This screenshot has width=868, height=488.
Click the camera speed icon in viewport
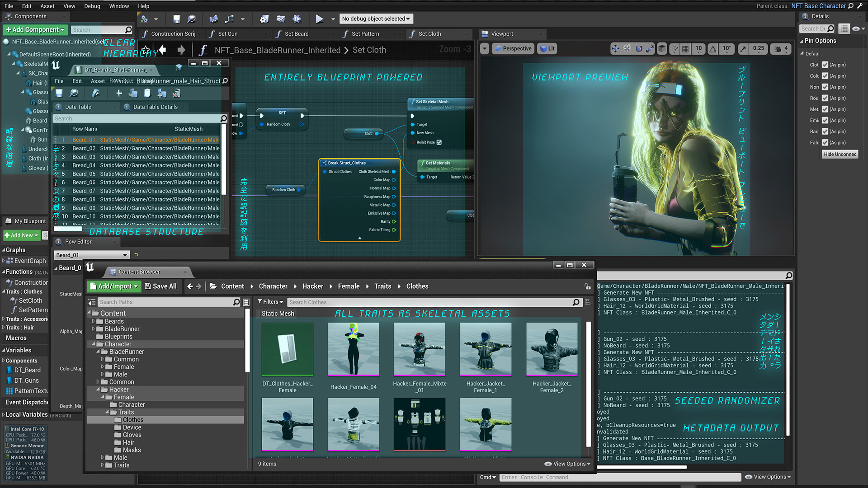pos(778,49)
